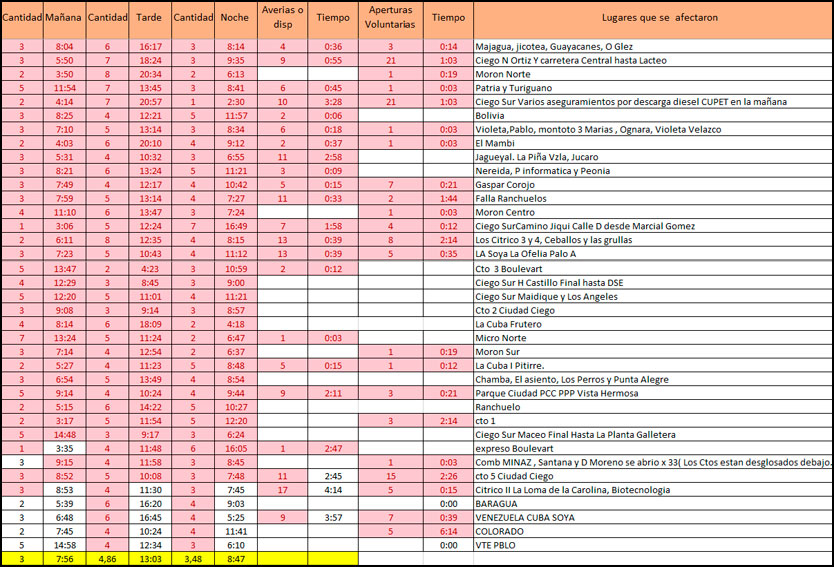The image size is (834, 567).
Task: Click the yellow '3,48' average cell
Action: point(193,559)
